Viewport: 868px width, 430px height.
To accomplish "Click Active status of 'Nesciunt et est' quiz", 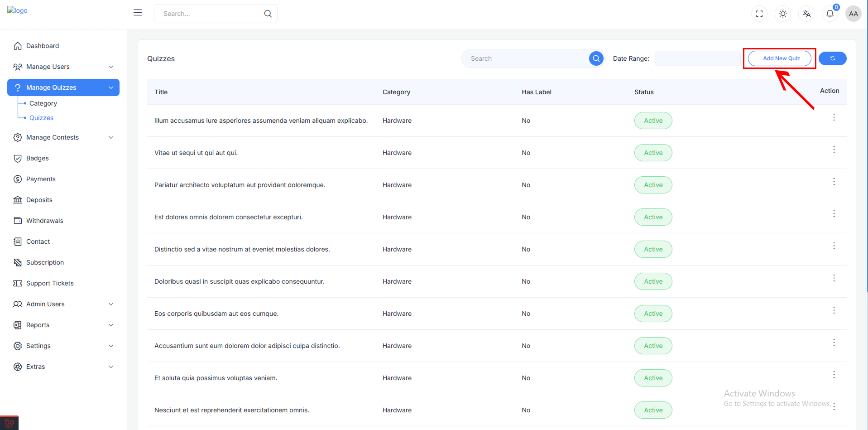I will (653, 410).
